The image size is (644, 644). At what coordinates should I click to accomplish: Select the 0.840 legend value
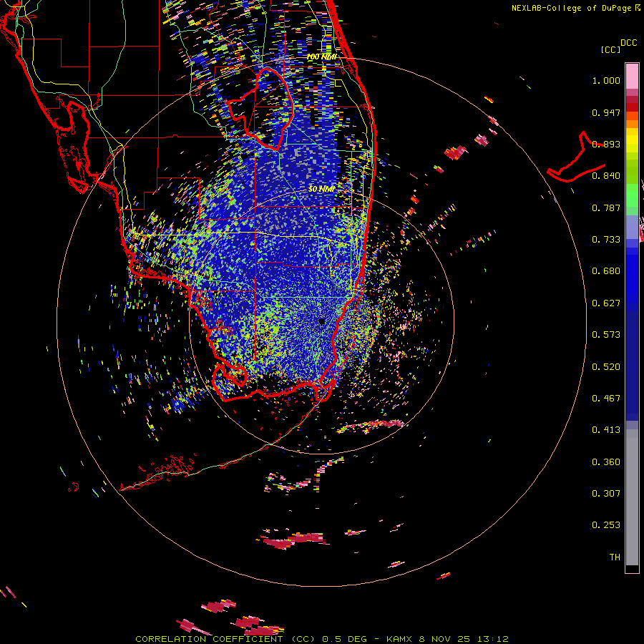[606, 176]
